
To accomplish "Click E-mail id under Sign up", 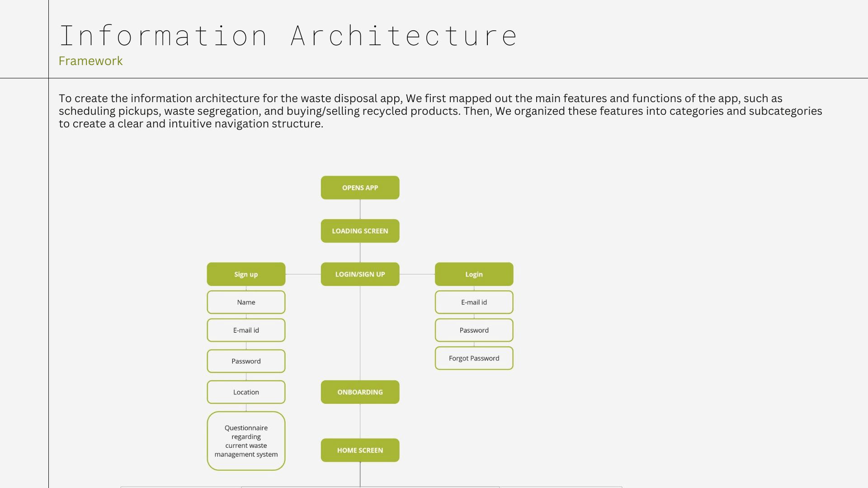I will [246, 330].
